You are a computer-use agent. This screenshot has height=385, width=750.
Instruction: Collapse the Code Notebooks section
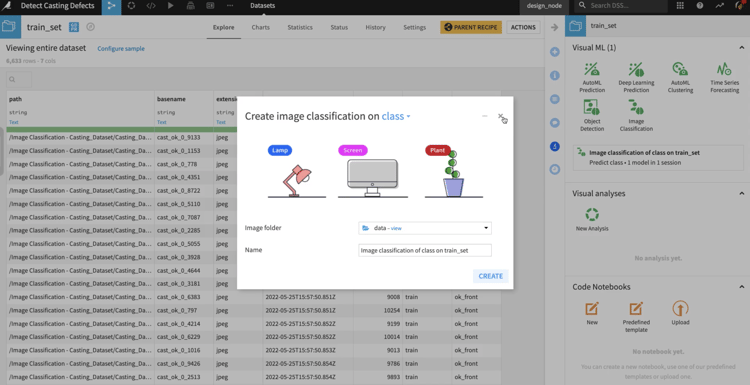tap(741, 287)
